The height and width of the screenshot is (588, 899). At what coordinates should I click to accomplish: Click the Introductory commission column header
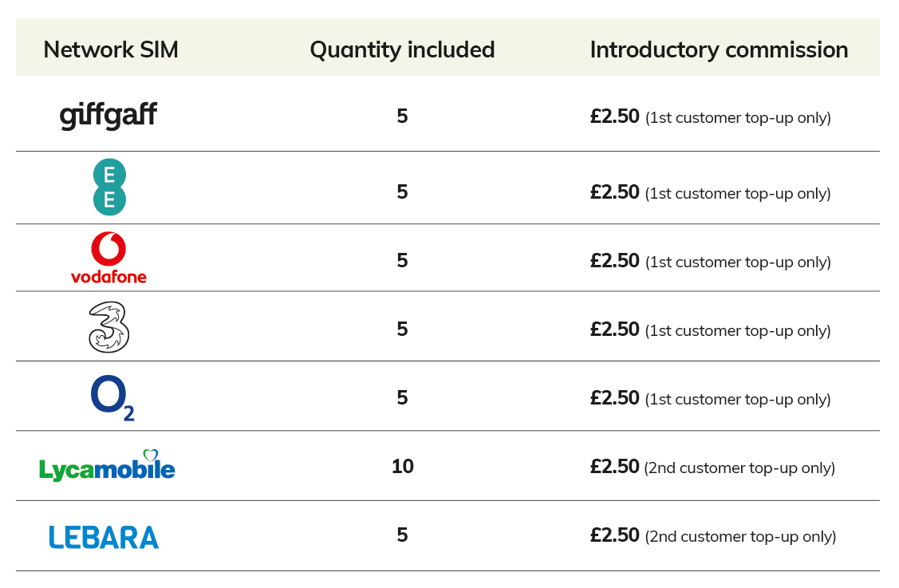(719, 50)
